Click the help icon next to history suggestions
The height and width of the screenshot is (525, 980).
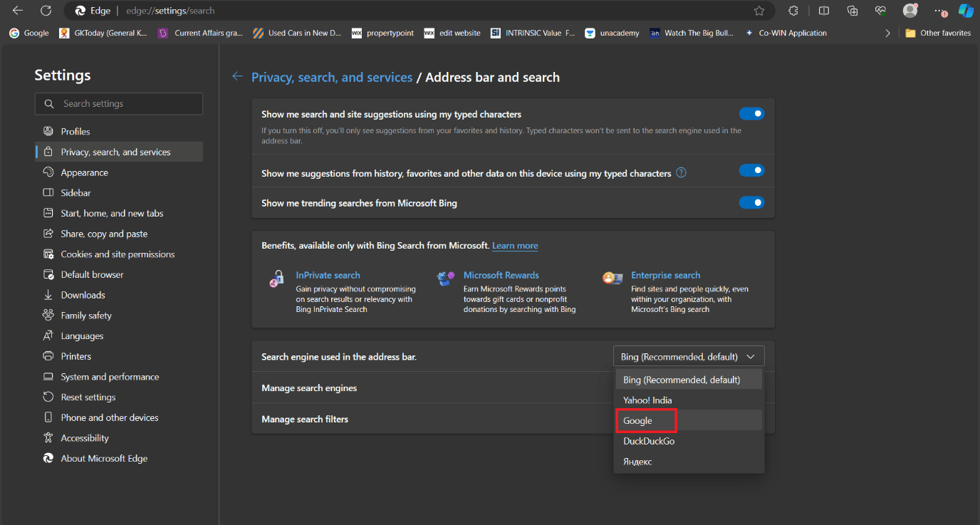point(681,172)
